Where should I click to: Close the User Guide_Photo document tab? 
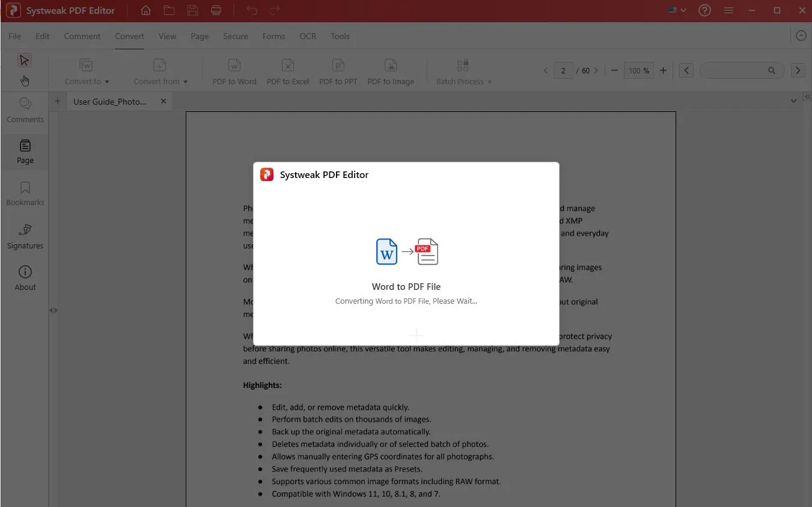tap(163, 101)
